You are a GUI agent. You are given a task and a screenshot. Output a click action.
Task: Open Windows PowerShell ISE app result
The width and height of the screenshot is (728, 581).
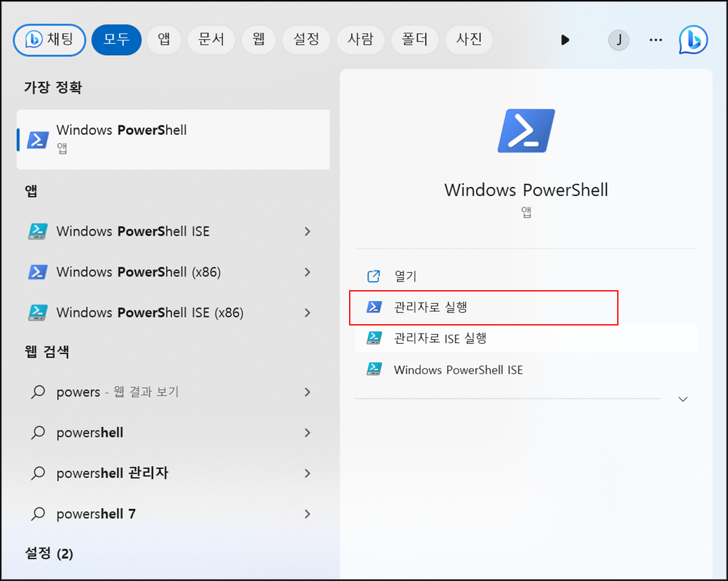[x=173, y=231]
